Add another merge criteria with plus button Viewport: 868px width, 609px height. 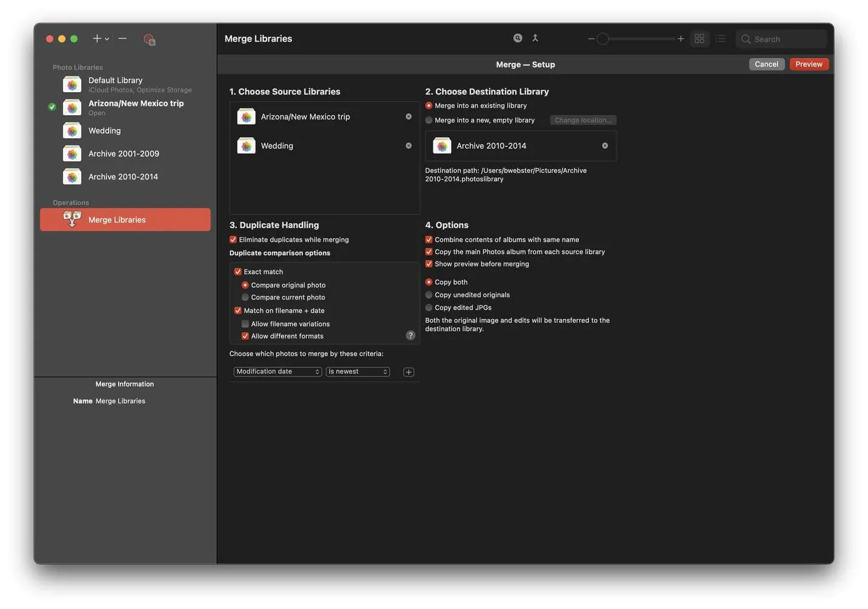409,372
